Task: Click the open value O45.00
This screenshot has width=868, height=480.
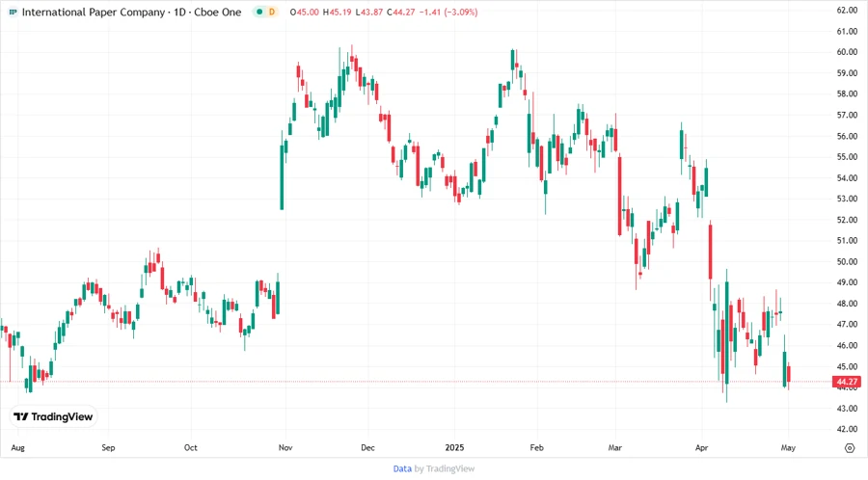Action: [x=305, y=12]
